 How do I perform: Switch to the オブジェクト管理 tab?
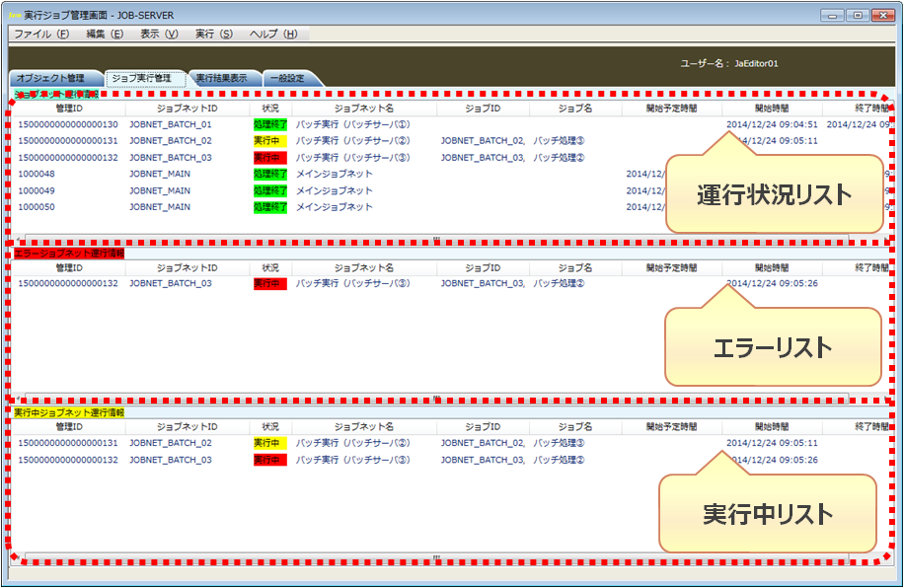(51, 78)
